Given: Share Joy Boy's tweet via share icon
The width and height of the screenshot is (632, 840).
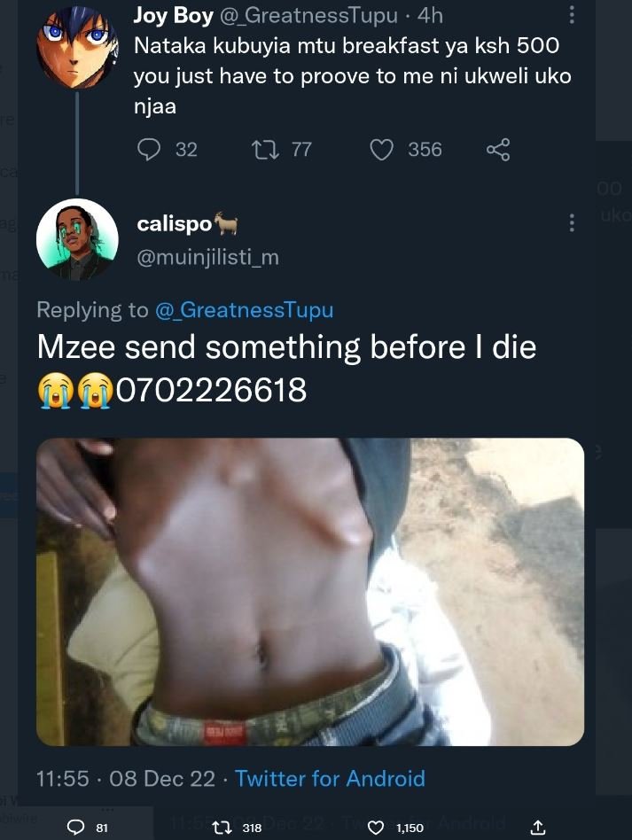Looking at the screenshot, I should (x=498, y=150).
